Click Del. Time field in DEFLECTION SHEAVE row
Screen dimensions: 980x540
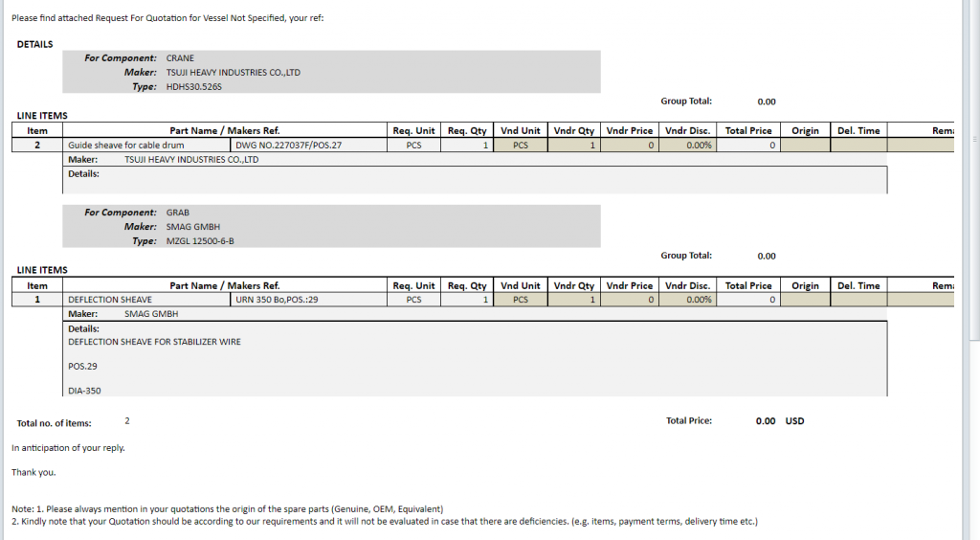(857, 300)
